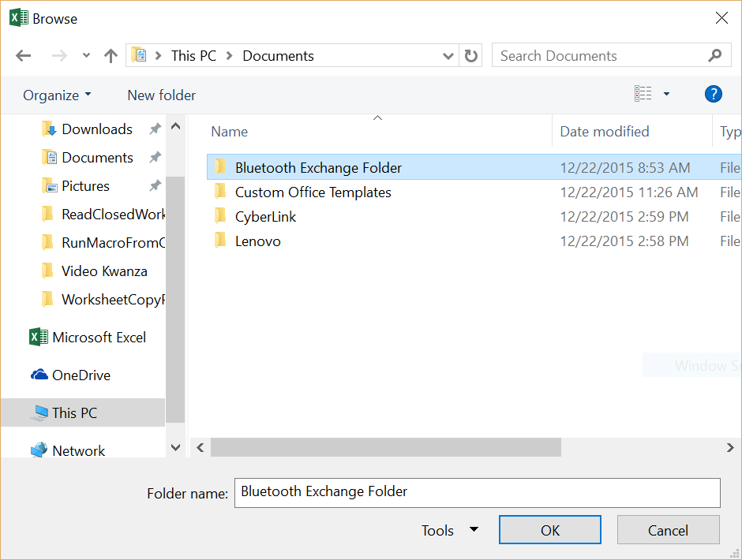Refresh the Documents folder view
Image resolution: width=742 pixels, height=560 pixels.
pyautogui.click(x=470, y=55)
